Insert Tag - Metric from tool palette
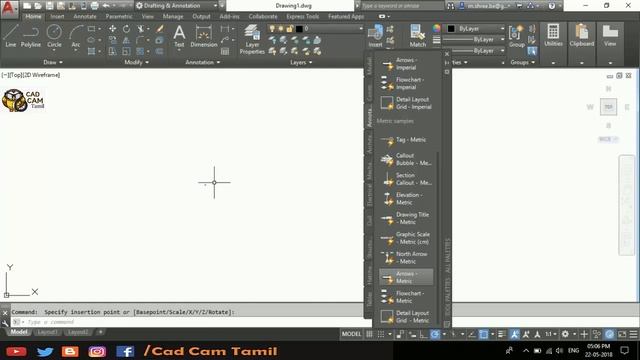The height and width of the screenshot is (360, 640). (x=406, y=140)
